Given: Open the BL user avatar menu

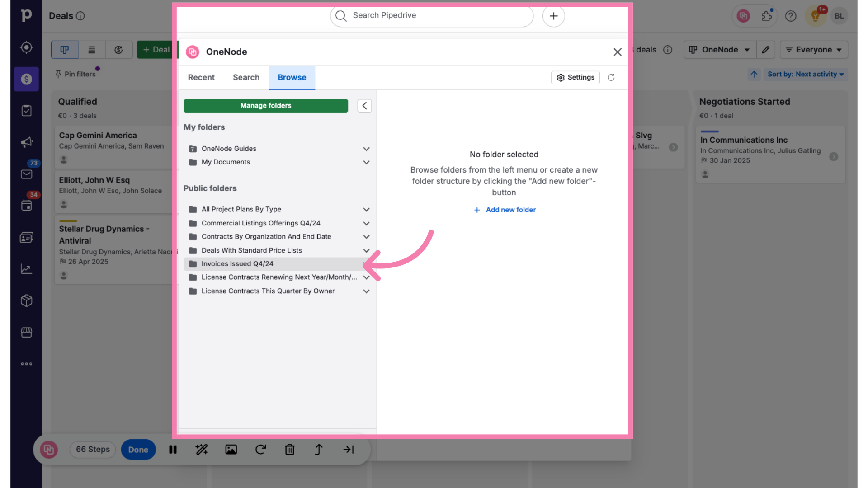Looking at the screenshot, I should pyautogui.click(x=839, y=16).
